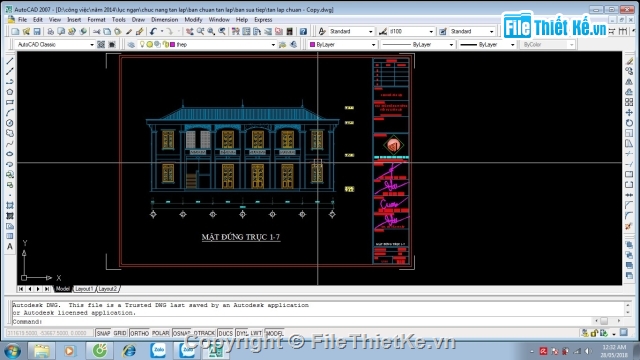This screenshot has height=360, width=640.
Task: Open the file explorer folder on taskbar
Action: click(41, 351)
